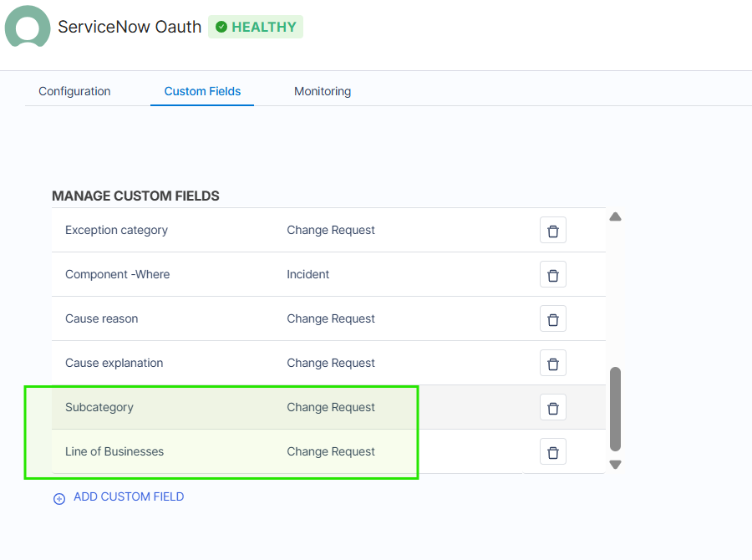752x560 pixels.
Task: Delete the Cause reason custom field
Action: (x=553, y=318)
